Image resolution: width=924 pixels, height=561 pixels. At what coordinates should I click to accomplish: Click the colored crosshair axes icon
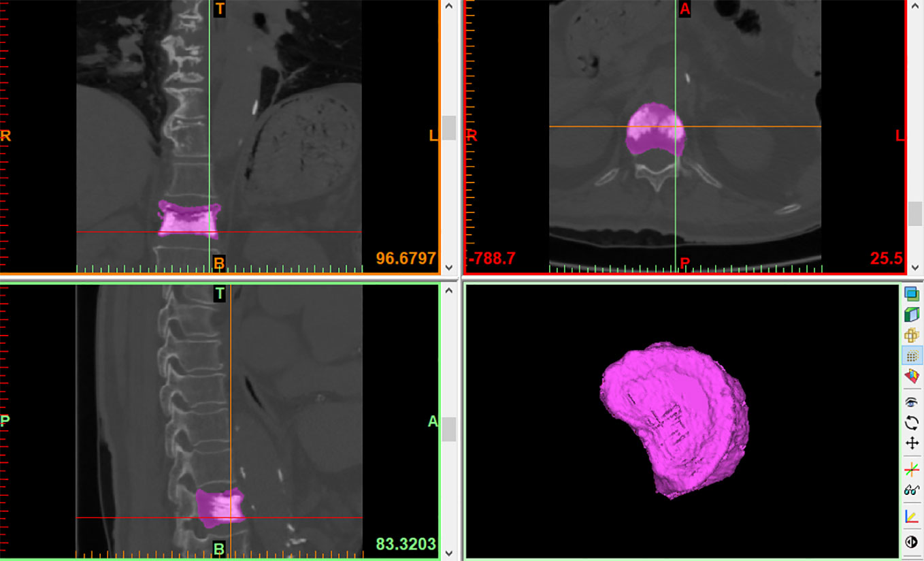point(912,469)
